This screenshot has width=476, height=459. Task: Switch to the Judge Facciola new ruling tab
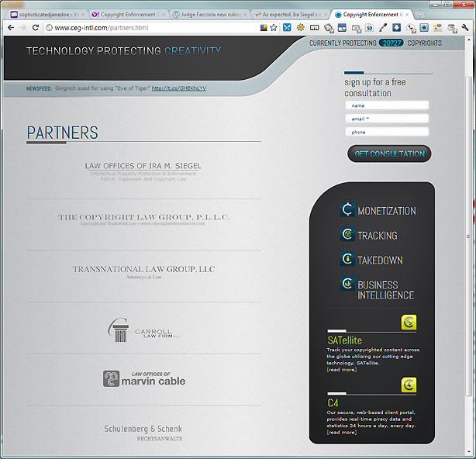coord(210,15)
